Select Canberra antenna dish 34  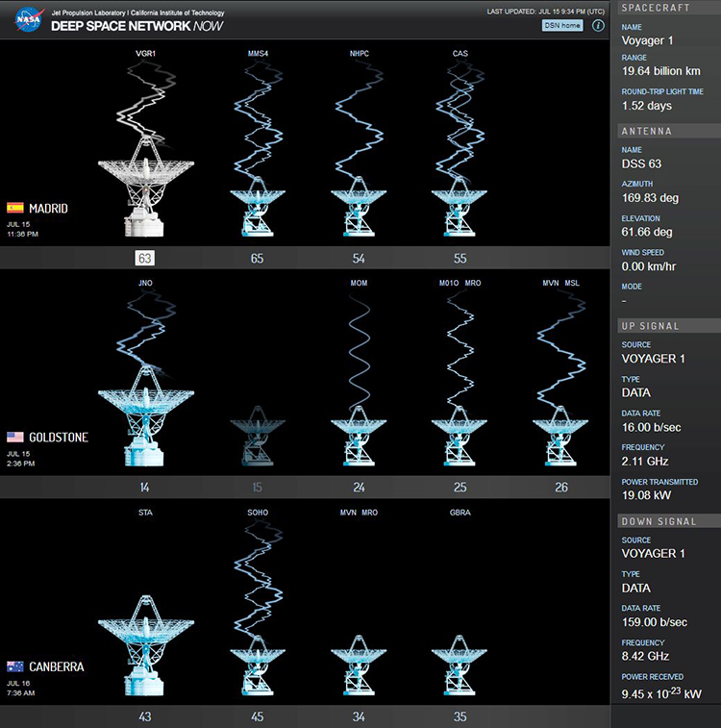(x=359, y=665)
